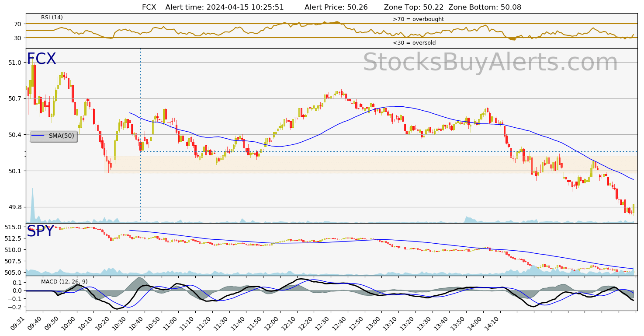Viewport: 644px width, 336px height.
Task: Click the Zone Bottom: 50.08 text
Action: 485,7
